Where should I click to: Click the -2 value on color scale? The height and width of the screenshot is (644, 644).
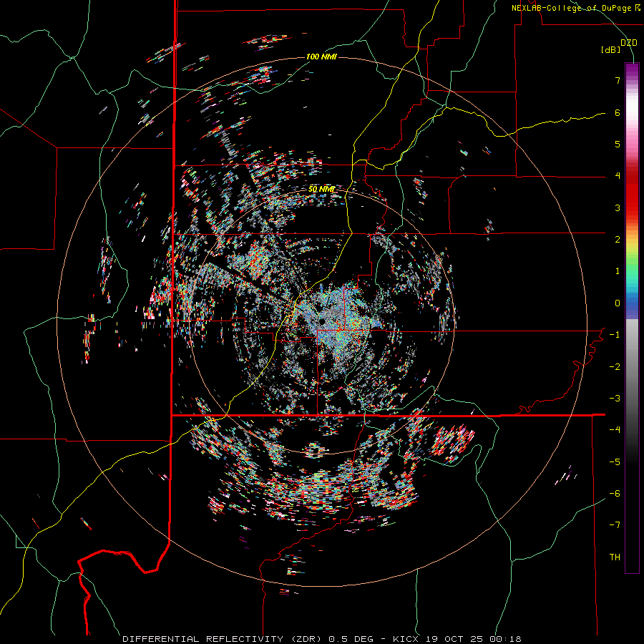pyautogui.click(x=615, y=366)
